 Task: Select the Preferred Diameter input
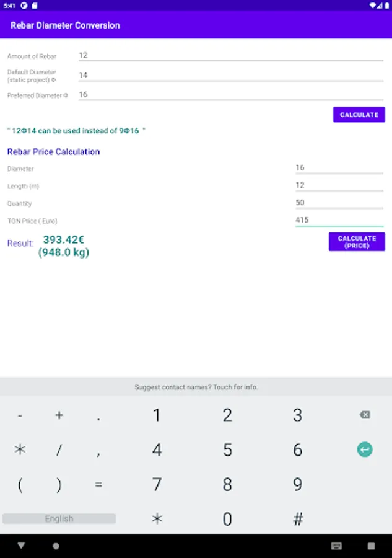[x=230, y=95]
